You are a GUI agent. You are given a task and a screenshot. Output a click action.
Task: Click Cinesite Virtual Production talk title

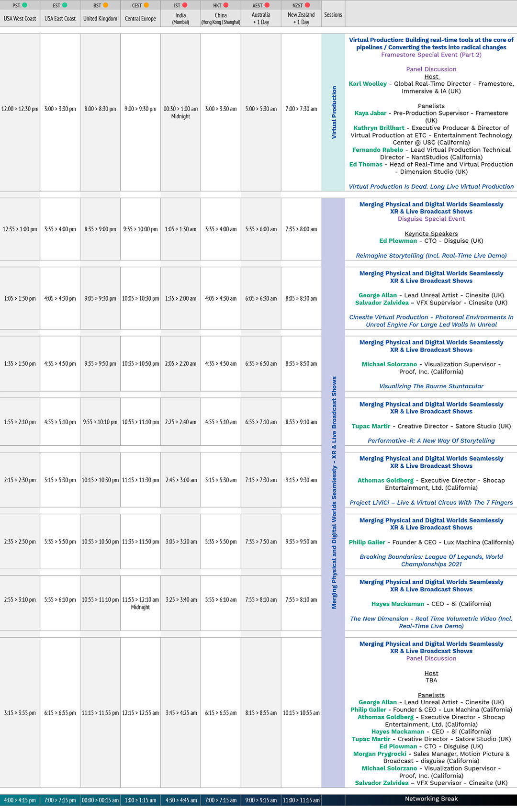pyautogui.click(x=431, y=321)
